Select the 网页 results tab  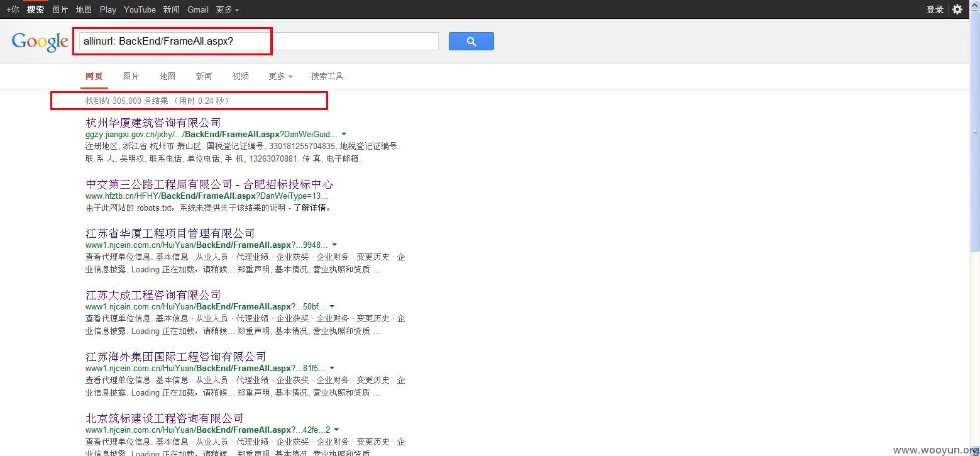(94, 76)
